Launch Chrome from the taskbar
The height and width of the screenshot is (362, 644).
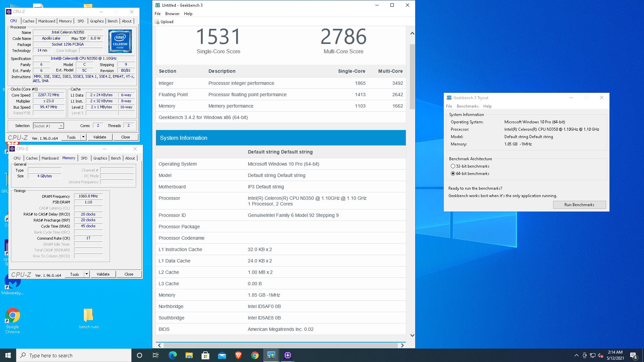[x=255, y=355]
